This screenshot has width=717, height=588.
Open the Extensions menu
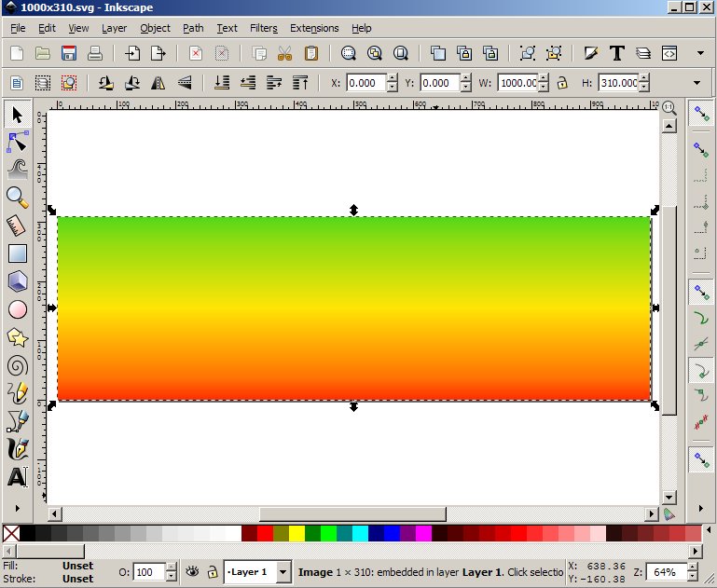click(313, 28)
